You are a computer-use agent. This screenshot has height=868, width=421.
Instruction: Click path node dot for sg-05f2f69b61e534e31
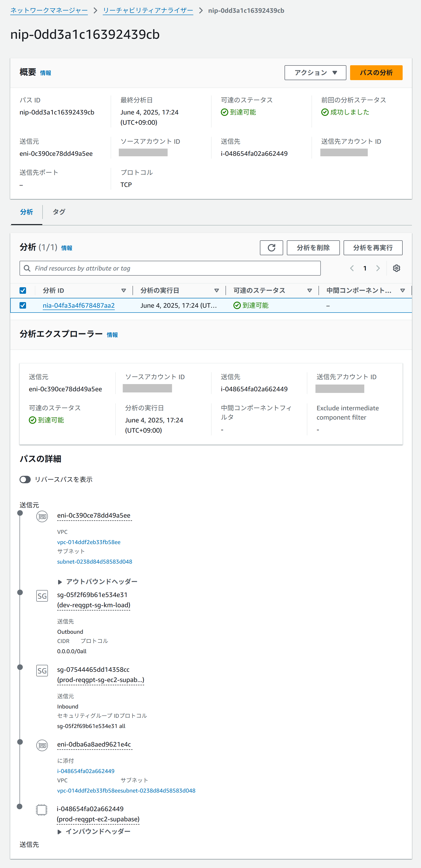[x=20, y=592]
